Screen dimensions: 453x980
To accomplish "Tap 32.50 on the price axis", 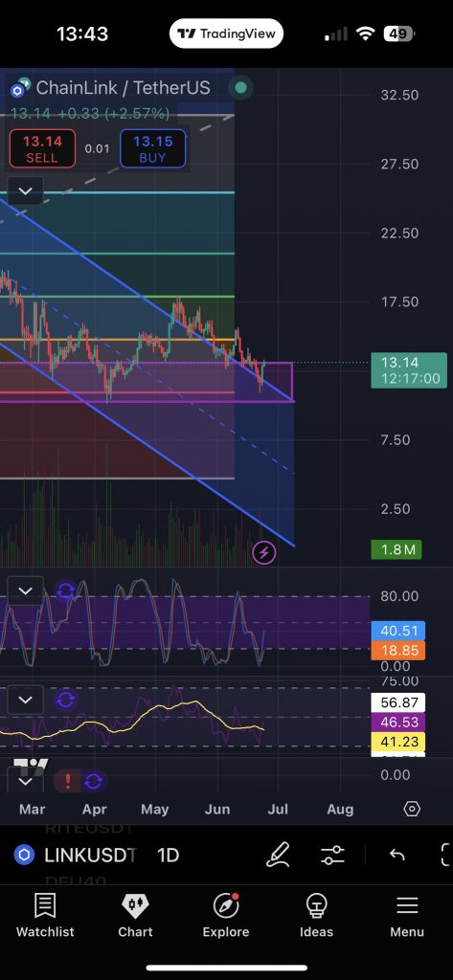I will click(x=399, y=96).
